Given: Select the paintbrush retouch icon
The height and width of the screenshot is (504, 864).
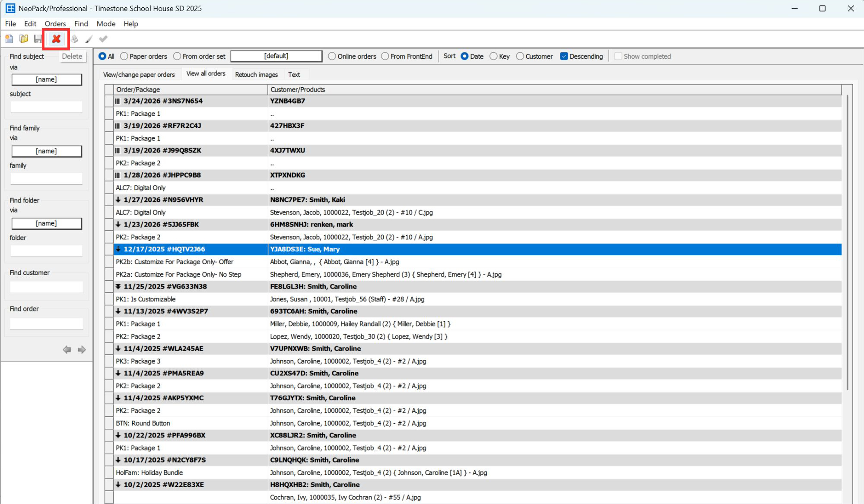Looking at the screenshot, I should pos(89,39).
